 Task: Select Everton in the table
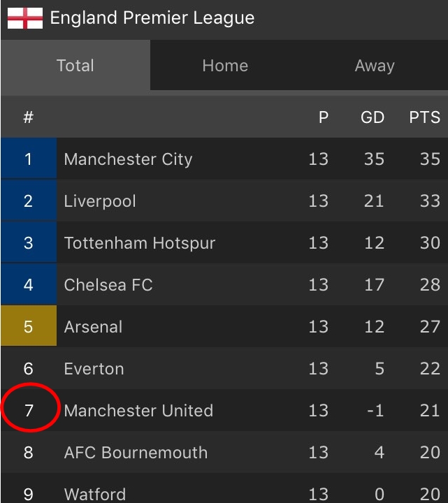point(224,368)
